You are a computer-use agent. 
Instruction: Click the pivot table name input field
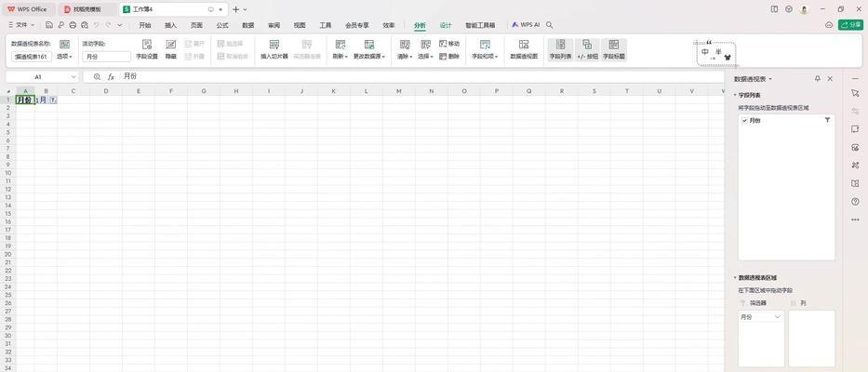(32, 57)
